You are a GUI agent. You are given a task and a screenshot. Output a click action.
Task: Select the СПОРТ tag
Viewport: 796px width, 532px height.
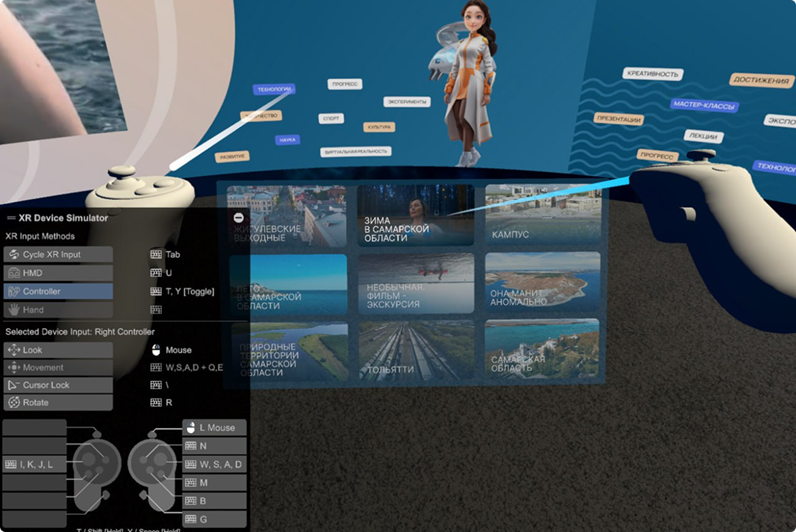coord(331,119)
